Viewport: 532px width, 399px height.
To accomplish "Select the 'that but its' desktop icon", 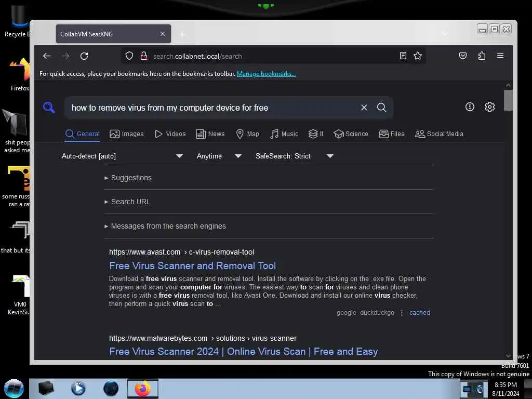I will click(x=16, y=237).
